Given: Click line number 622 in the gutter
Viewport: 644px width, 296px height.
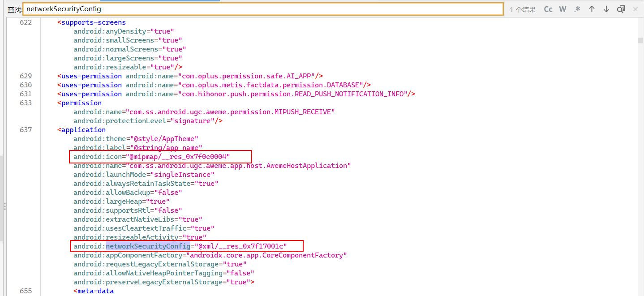Looking at the screenshot, I should [26, 22].
